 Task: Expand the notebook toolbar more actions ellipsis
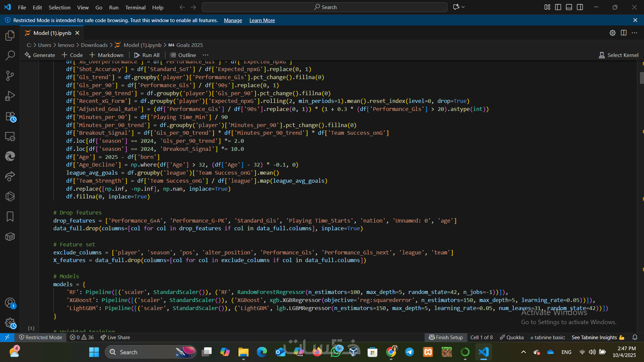click(x=206, y=55)
